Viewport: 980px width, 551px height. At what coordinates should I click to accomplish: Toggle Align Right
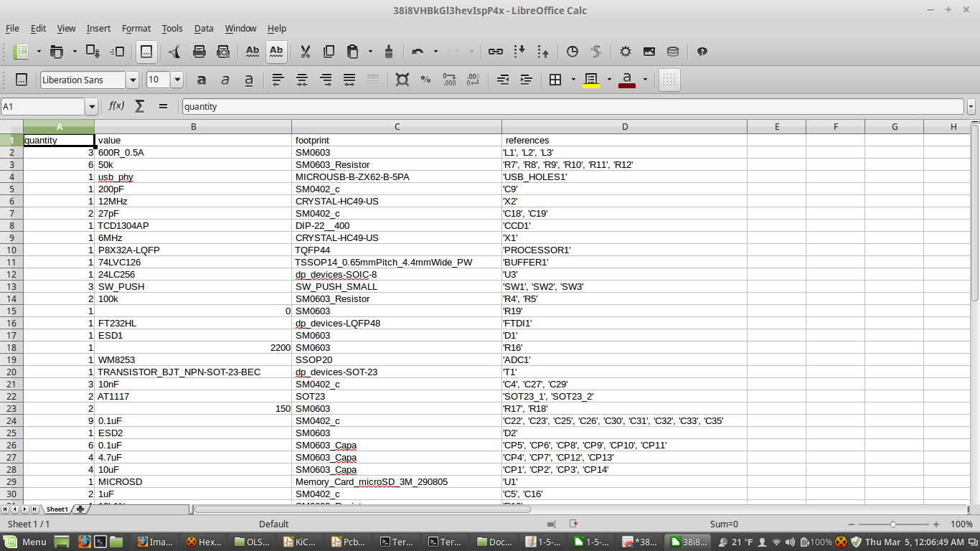pos(326,80)
